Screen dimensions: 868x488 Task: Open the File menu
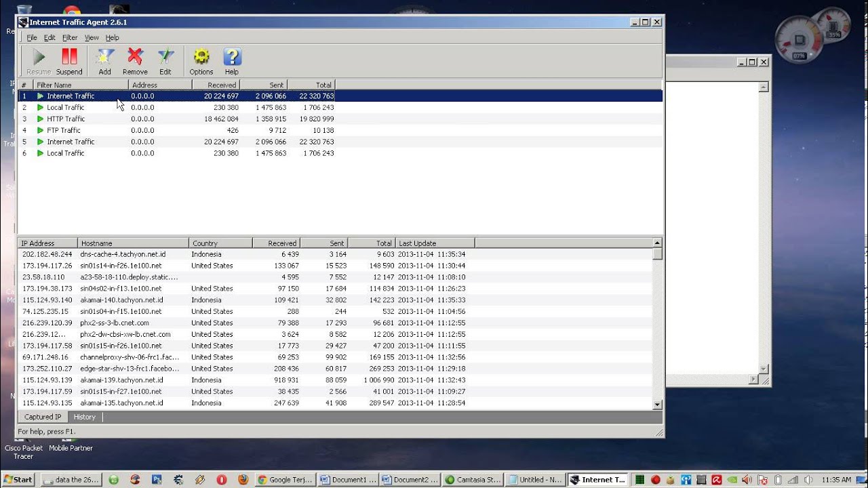(x=32, y=38)
